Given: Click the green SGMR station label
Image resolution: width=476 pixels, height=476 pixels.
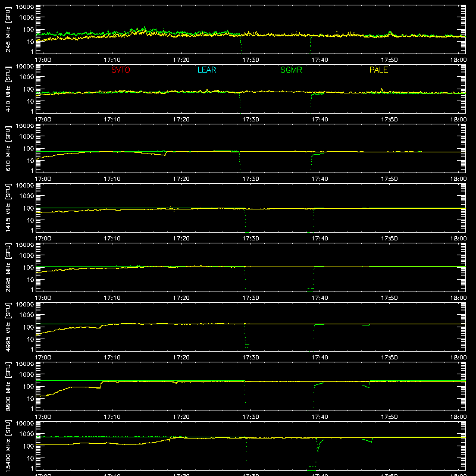Looking at the screenshot, I should tap(291, 70).
